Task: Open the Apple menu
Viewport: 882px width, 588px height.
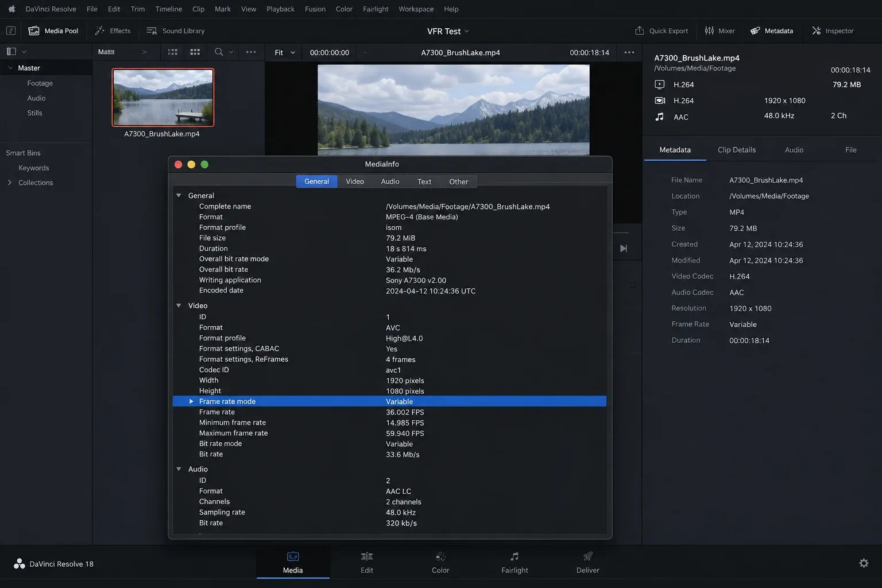Action: pos(11,9)
